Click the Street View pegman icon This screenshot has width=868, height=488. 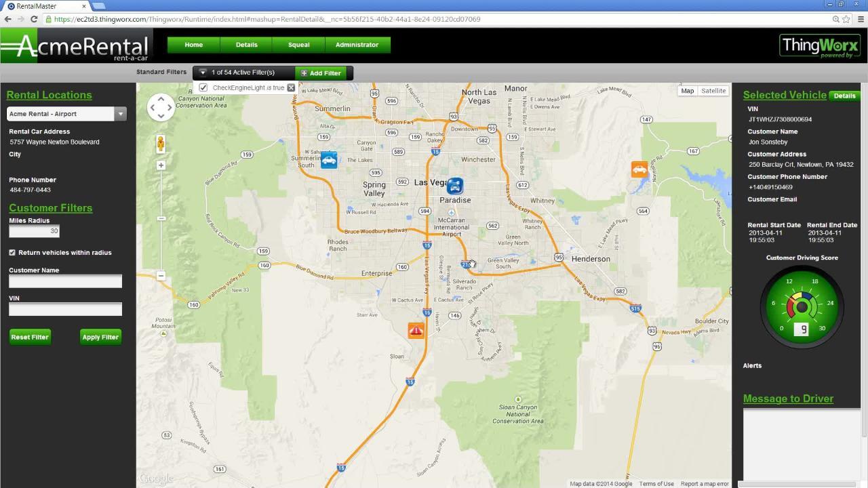(161, 144)
